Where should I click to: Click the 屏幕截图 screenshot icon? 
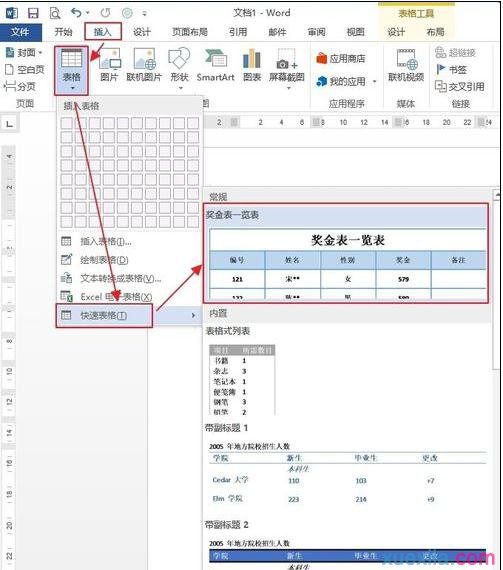click(x=287, y=68)
